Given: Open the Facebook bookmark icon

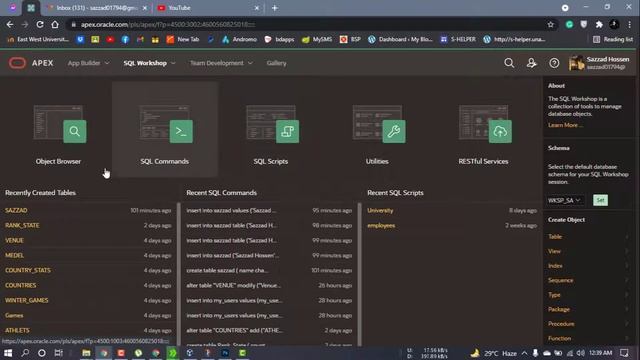Looking at the screenshot, I should 125,39.
